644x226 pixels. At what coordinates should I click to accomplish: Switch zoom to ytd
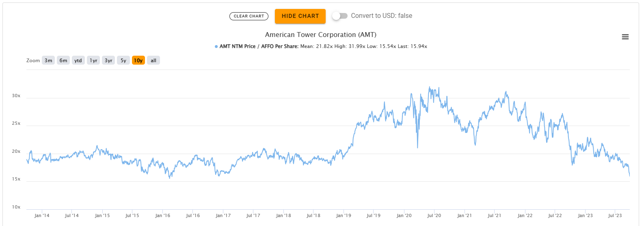click(78, 61)
